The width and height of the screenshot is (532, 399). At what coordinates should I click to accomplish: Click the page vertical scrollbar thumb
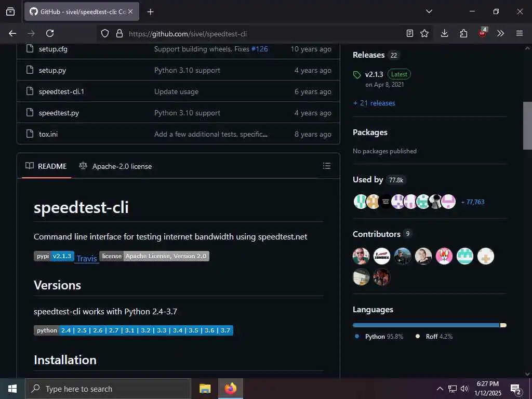point(527,126)
